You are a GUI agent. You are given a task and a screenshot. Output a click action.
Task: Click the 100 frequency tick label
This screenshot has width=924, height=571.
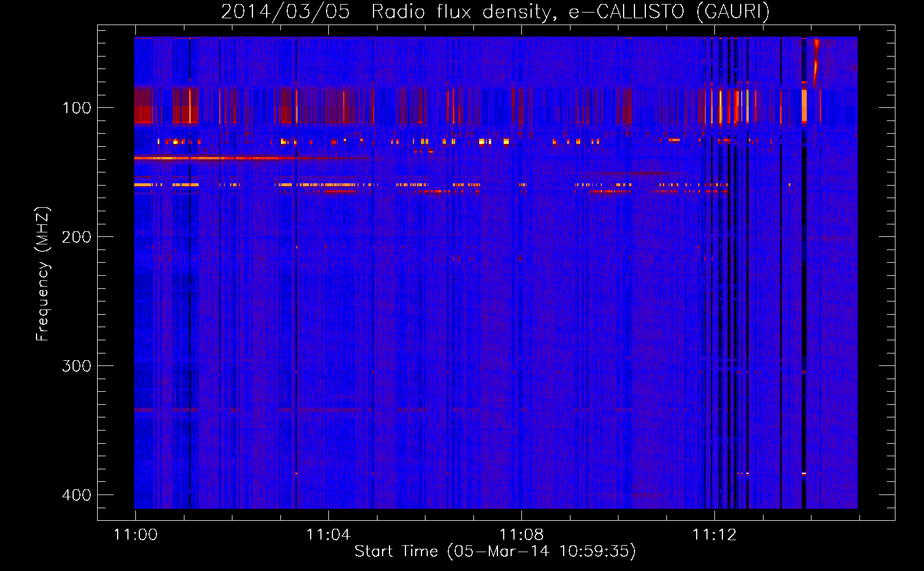coord(77,108)
